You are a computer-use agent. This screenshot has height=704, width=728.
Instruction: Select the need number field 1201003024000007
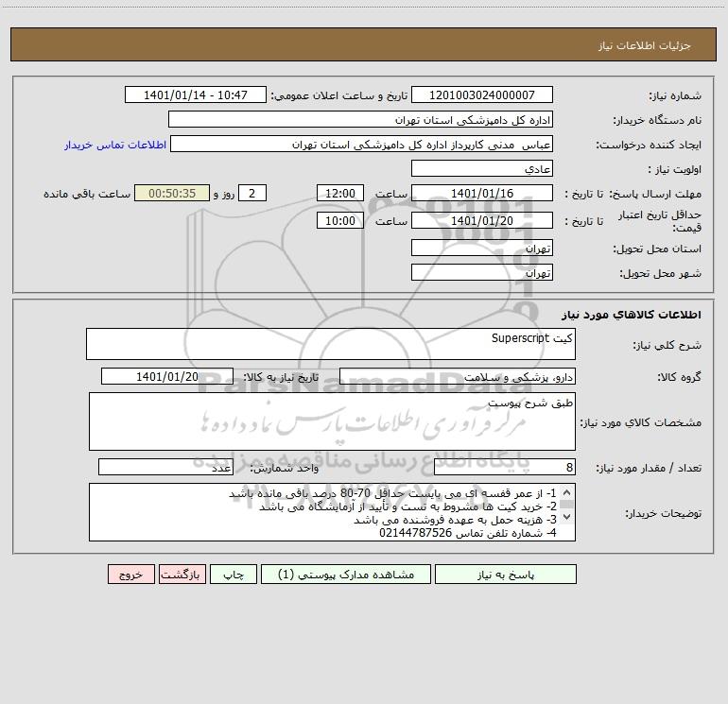[482, 94]
